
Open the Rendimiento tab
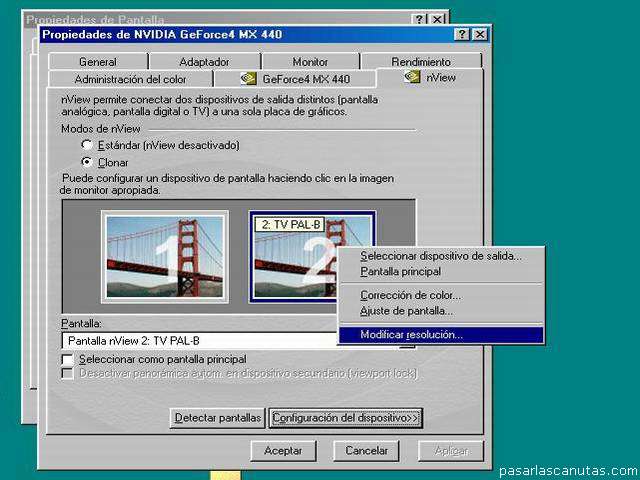[x=420, y=62]
